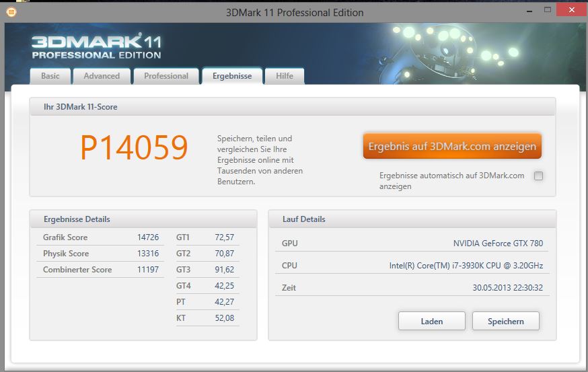The width and height of the screenshot is (588, 372).
Task: Minimize the 3DMark 11 window
Action: (x=529, y=11)
